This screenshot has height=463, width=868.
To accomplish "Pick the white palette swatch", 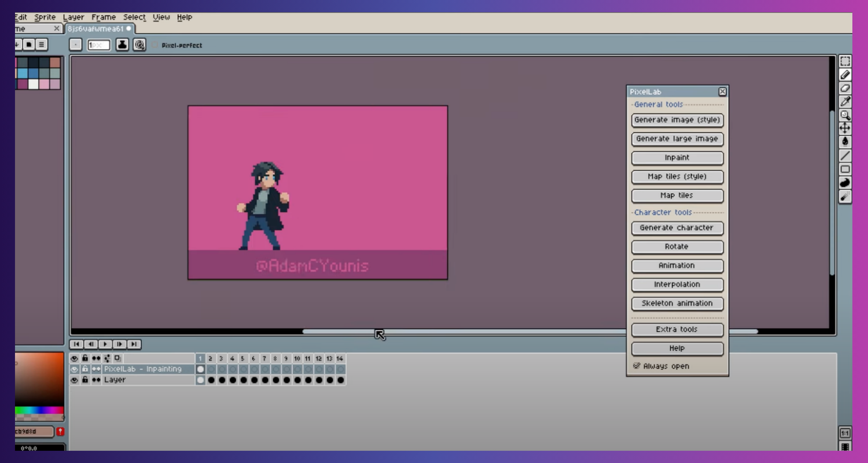I will tap(33, 84).
